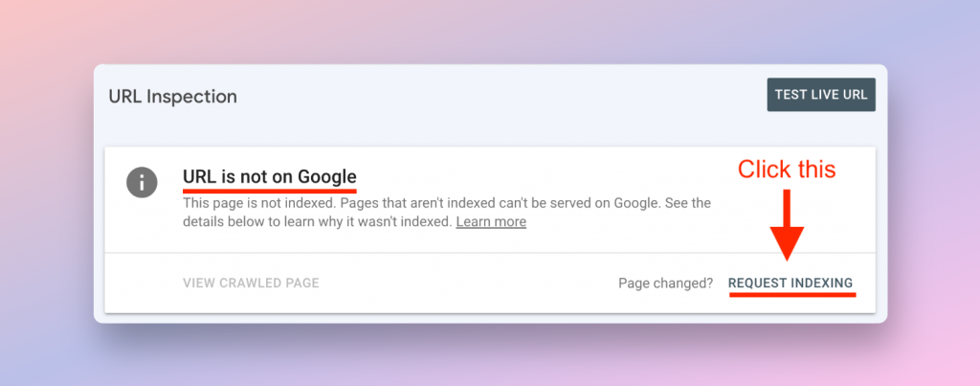Click empty space between VIEW CRAWLED PAGE and Page changed

point(469,284)
